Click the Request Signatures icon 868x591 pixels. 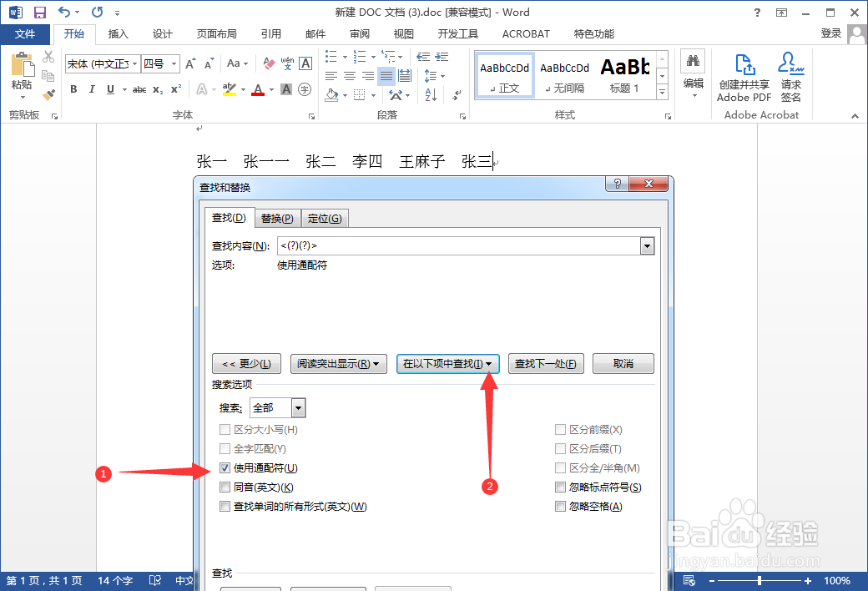pos(790,73)
